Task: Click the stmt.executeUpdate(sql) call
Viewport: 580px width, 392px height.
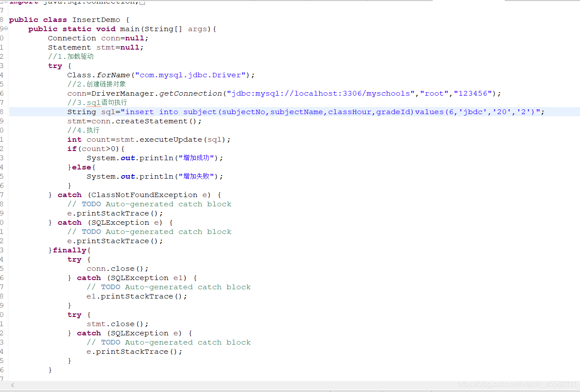Action: (x=171, y=140)
